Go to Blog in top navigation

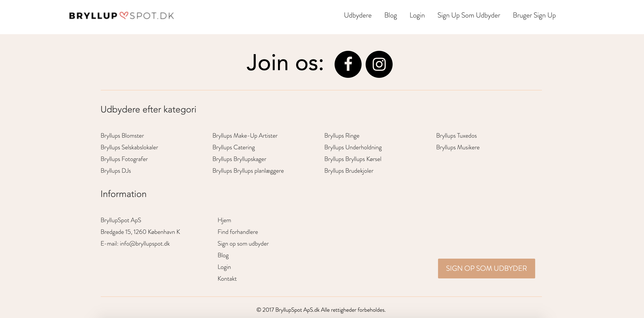390,15
